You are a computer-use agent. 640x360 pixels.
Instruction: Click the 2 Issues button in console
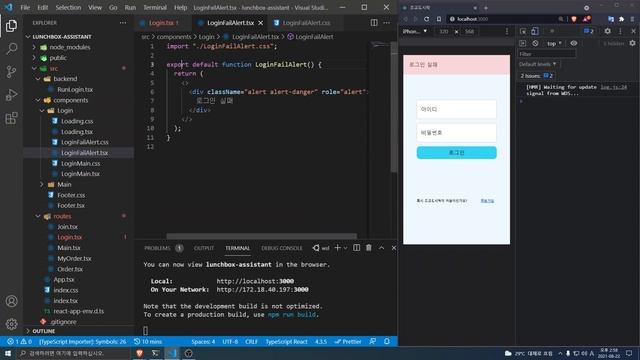coord(536,76)
